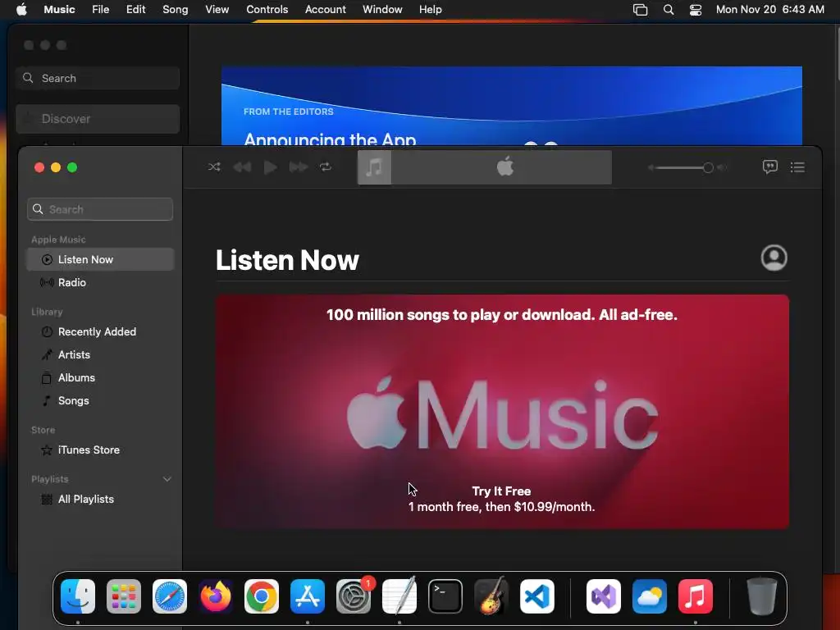This screenshot has height=630, width=840.
Task: Click Search field in background App Store window
Action: [x=98, y=78]
